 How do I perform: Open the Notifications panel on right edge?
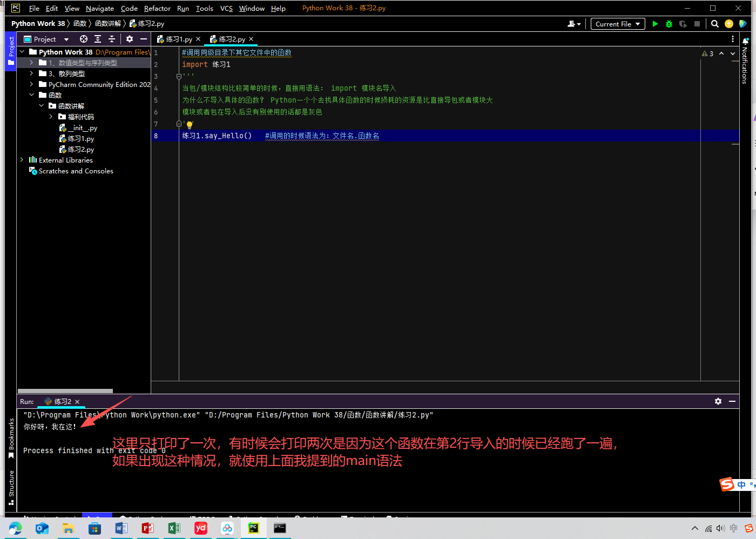click(x=746, y=65)
